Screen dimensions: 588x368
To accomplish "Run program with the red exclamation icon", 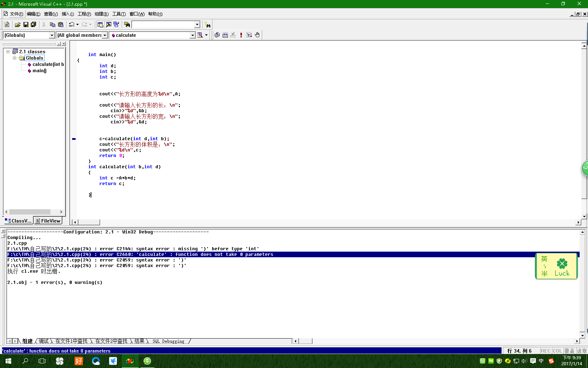I will click(x=241, y=35).
